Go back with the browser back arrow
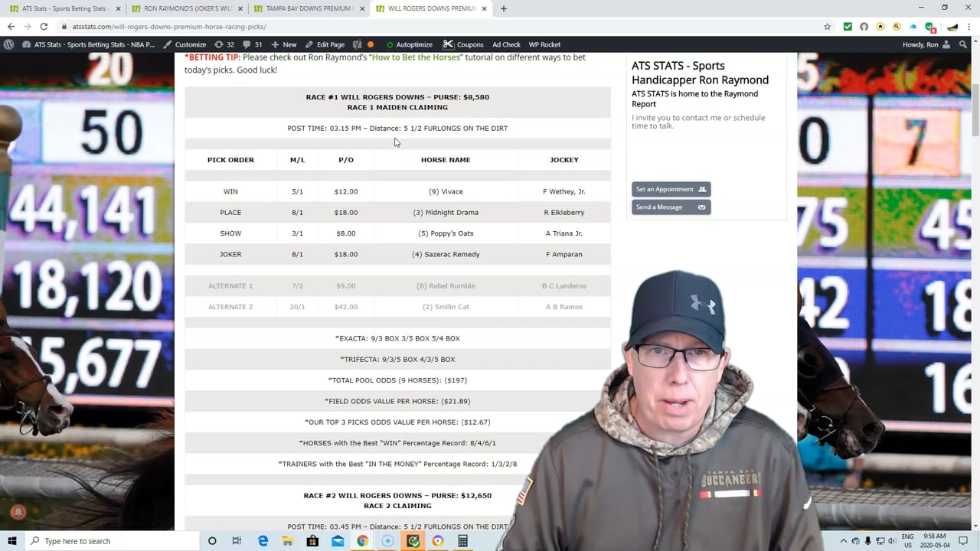 point(11,26)
